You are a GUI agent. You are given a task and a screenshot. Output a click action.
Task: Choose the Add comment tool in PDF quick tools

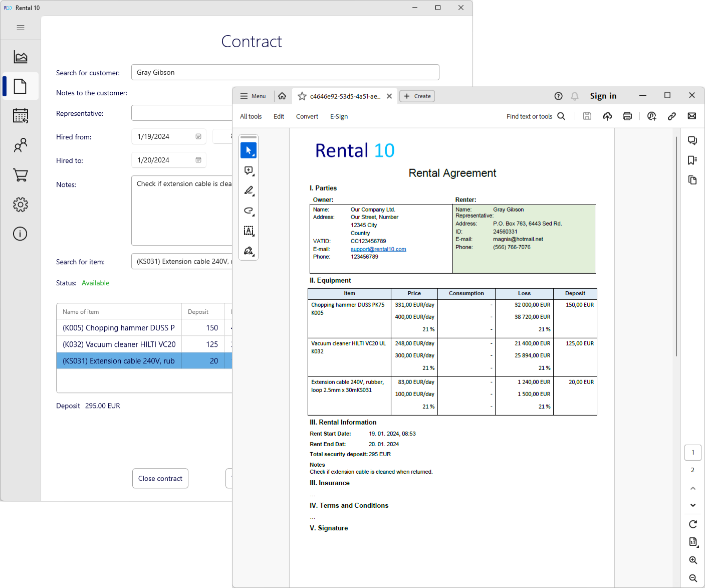[249, 171]
